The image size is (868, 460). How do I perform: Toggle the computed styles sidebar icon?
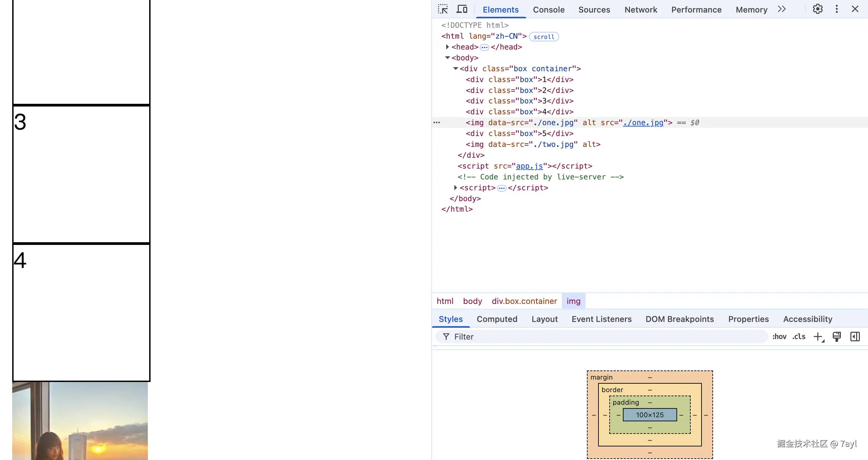[x=855, y=337]
